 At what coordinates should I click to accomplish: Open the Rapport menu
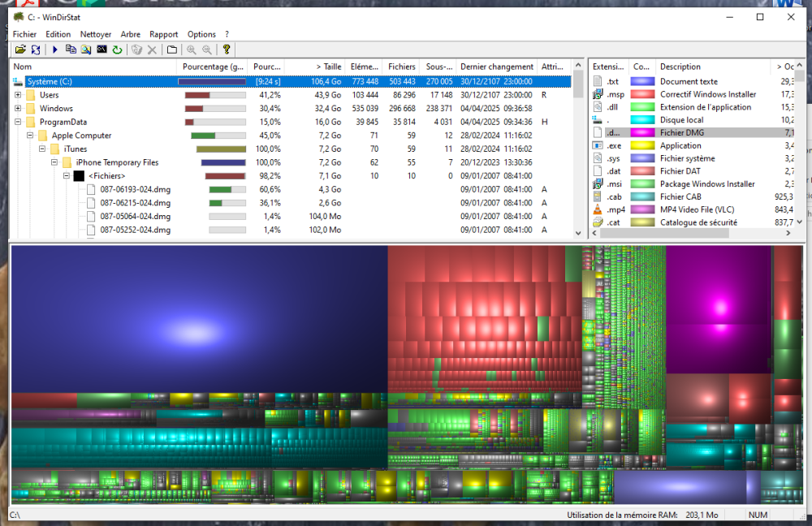click(164, 34)
